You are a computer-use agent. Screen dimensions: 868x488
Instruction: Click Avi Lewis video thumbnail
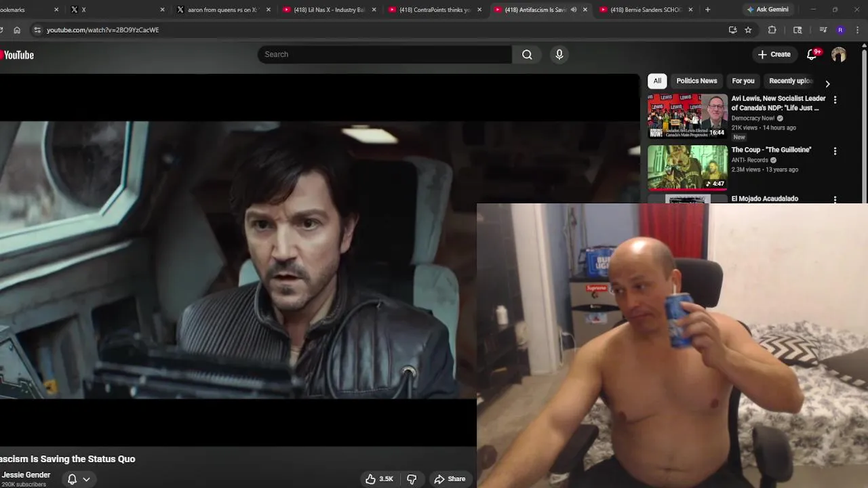click(x=687, y=116)
